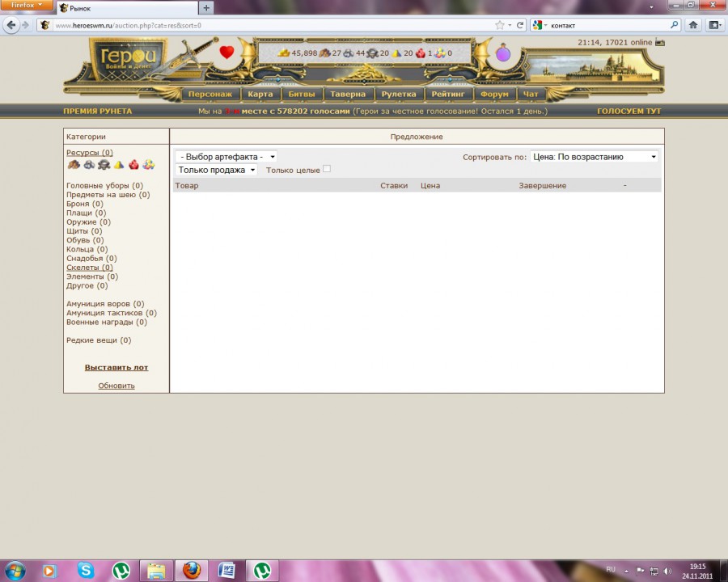This screenshot has width=728, height=582.
Task: Click the browser forward arrow
Action: 25,25
